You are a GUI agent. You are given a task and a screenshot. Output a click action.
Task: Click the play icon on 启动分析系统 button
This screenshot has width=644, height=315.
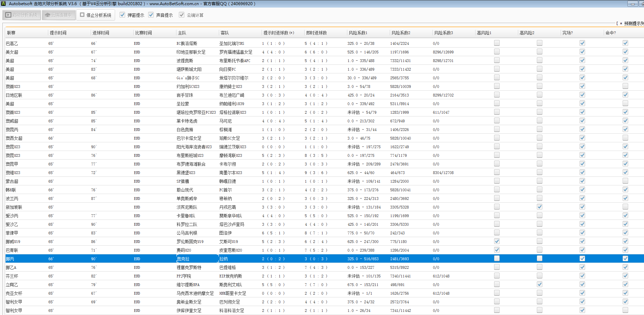pyautogui.click(x=9, y=15)
